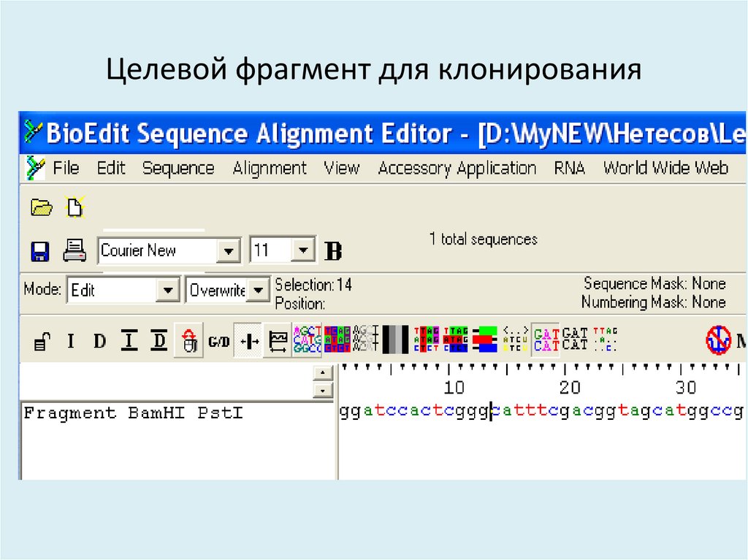Click the ruler position number 10
Screen dimensions: 748x560
454,387
